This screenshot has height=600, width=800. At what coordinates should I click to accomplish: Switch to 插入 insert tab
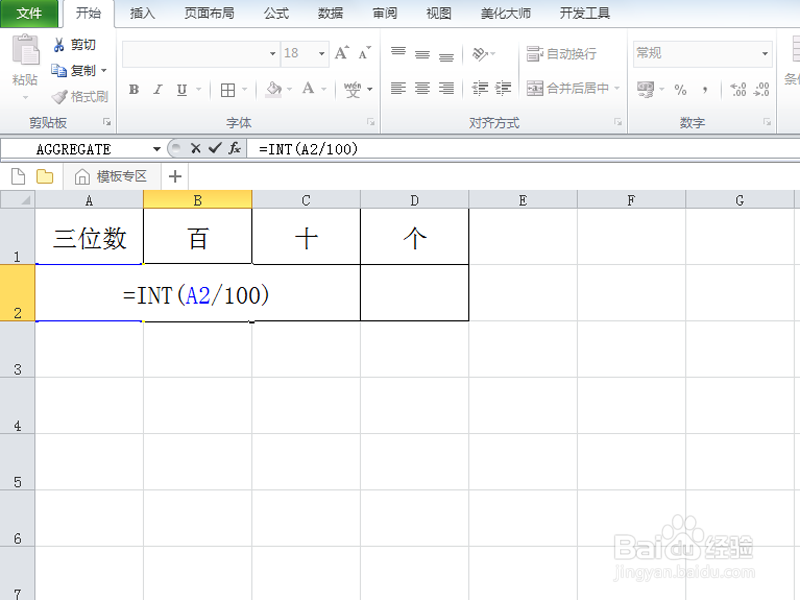click(x=142, y=13)
